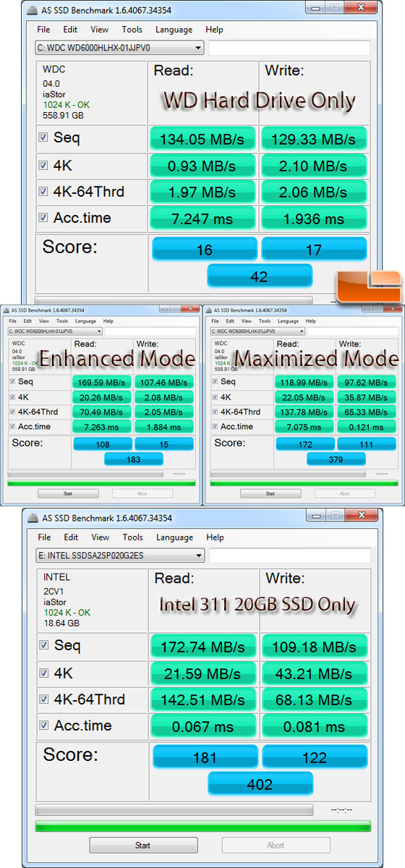Open the View menu in the Intel SSD window
Viewport: 405px width, 868px height.
coord(101,537)
